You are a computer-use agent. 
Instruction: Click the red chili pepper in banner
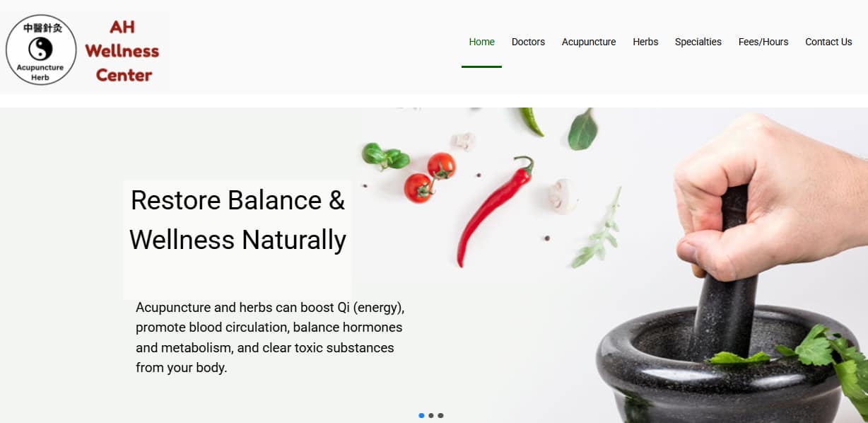[x=493, y=211]
